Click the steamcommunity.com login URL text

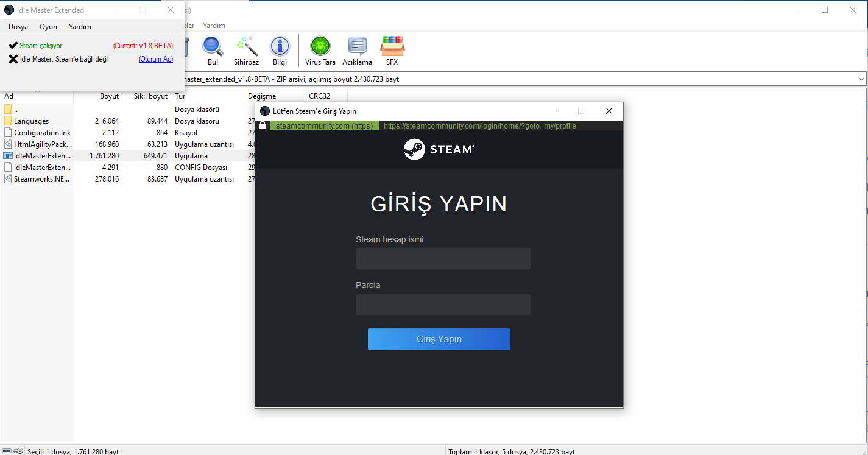(480, 126)
